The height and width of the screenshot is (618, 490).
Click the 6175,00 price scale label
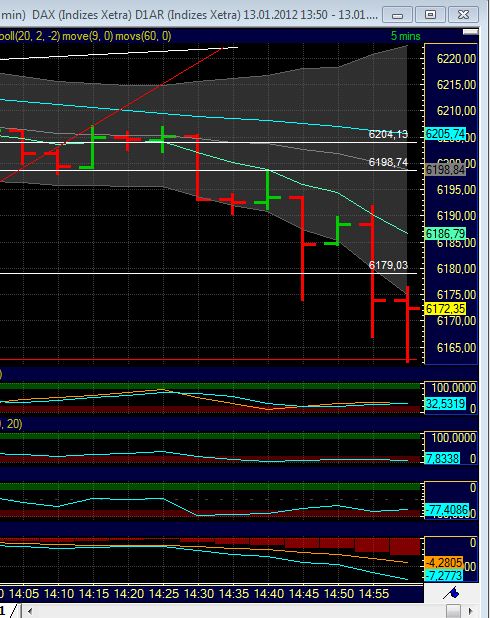point(456,295)
